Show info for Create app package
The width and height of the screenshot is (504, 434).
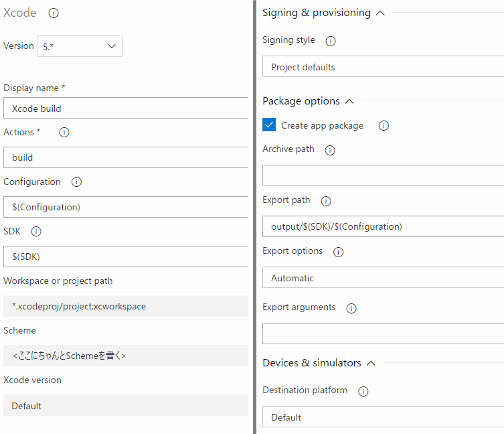(384, 125)
